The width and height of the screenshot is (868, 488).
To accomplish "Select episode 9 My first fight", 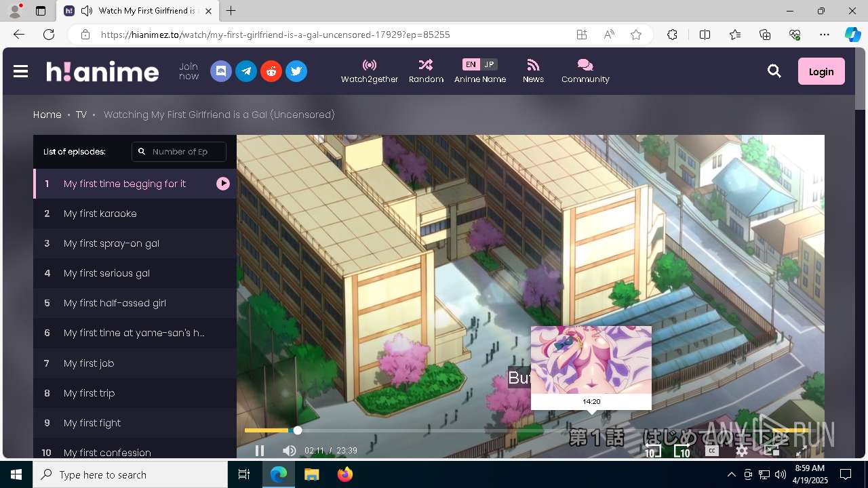I will (135, 423).
